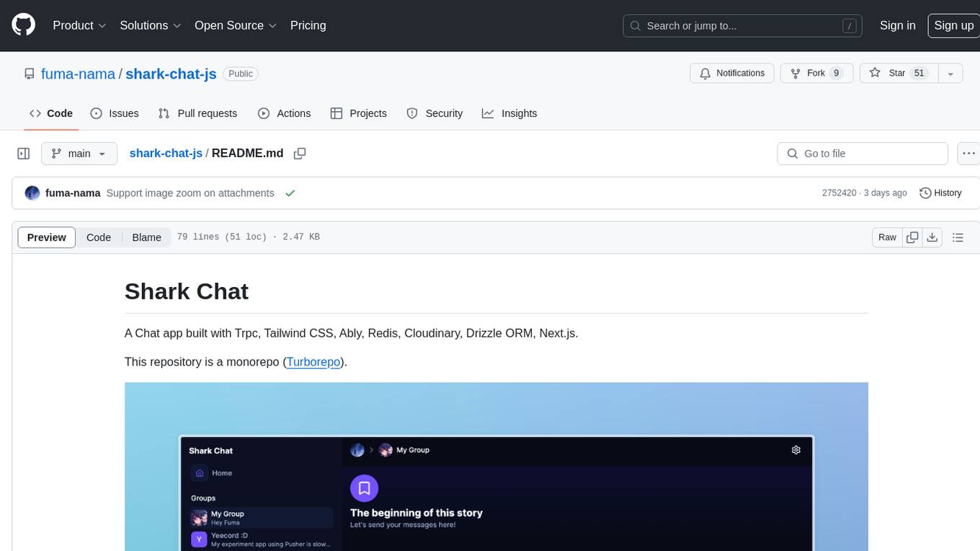Image resolution: width=980 pixels, height=551 pixels.
Task: Click the star count 51
Action: (x=919, y=74)
